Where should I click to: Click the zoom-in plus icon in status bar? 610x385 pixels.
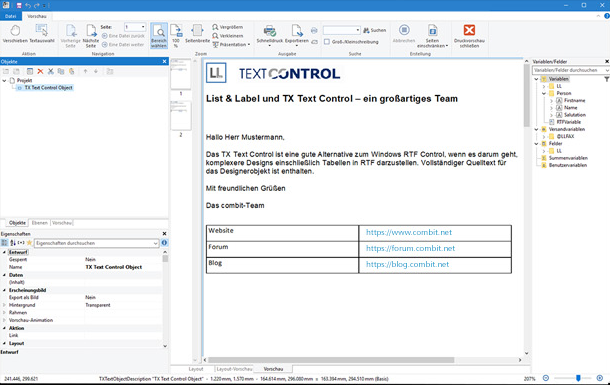599,378
